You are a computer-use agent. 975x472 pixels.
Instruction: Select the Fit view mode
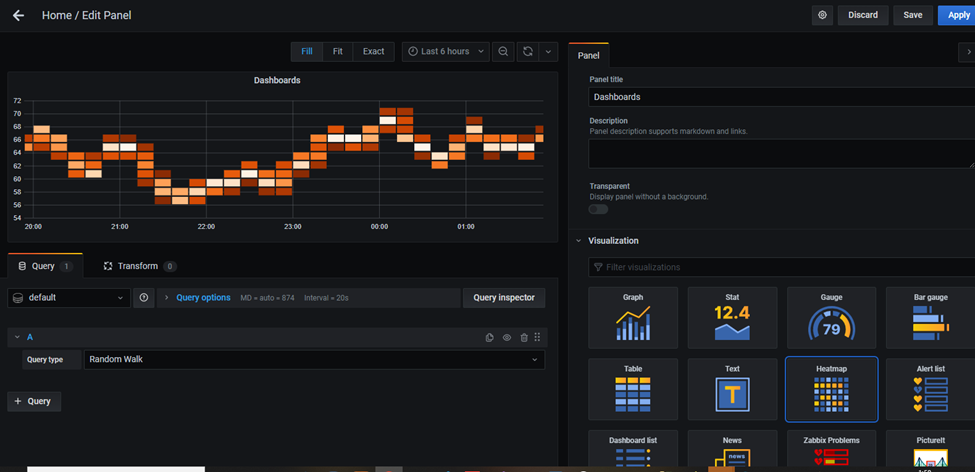pyautogui.click(x=338, y=52)
